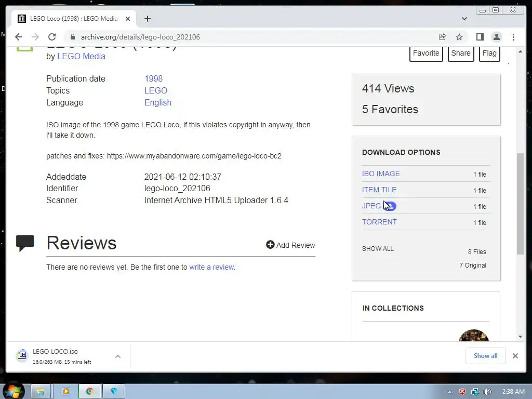Click the red shield tray icon

[462, 392]
